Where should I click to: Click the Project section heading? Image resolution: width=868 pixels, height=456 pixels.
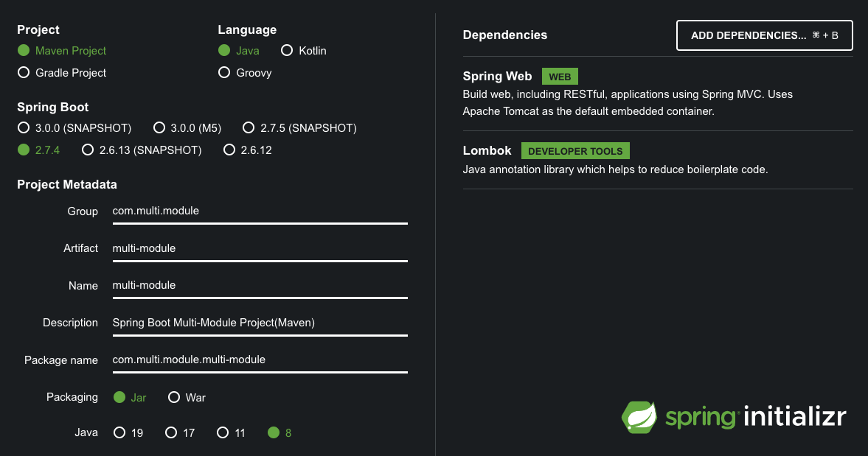38,30
